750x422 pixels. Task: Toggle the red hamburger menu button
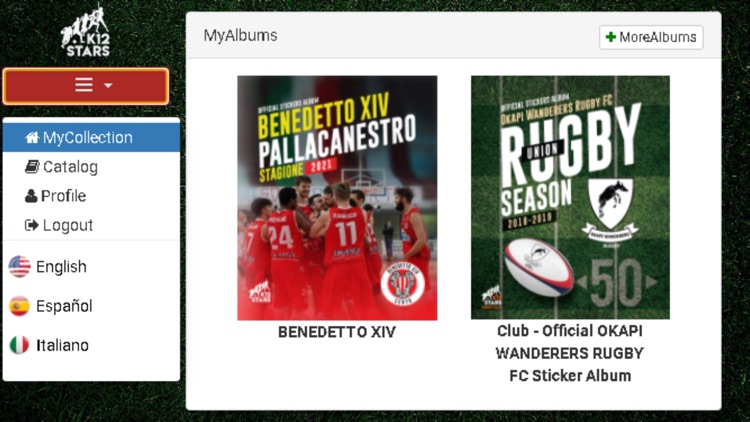pyautogui.click(x=86, y=86)
